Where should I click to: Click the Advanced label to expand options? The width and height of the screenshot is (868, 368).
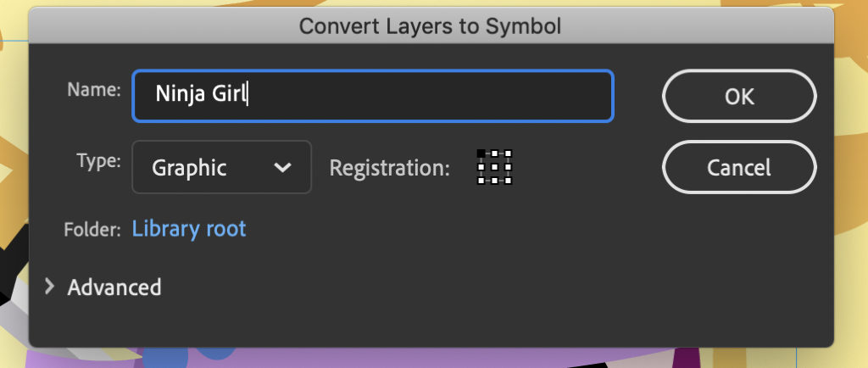pyautogui.click(x=114, y=287)
